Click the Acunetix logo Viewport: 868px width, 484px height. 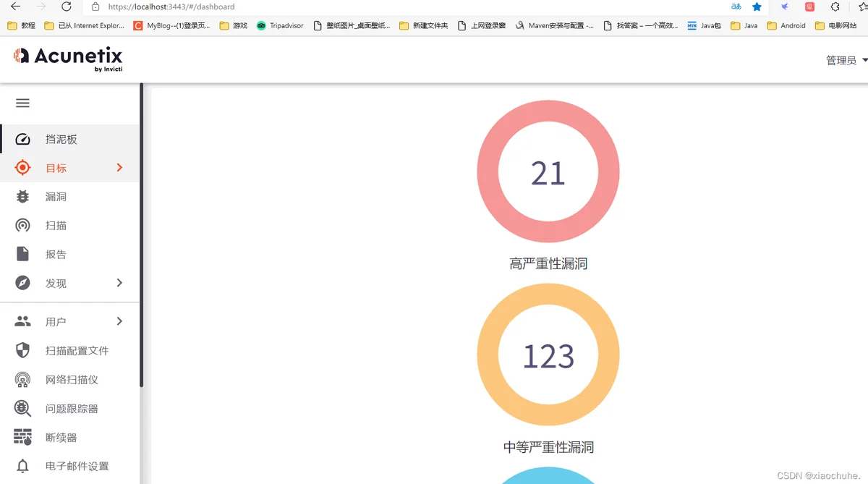(68, 58)
